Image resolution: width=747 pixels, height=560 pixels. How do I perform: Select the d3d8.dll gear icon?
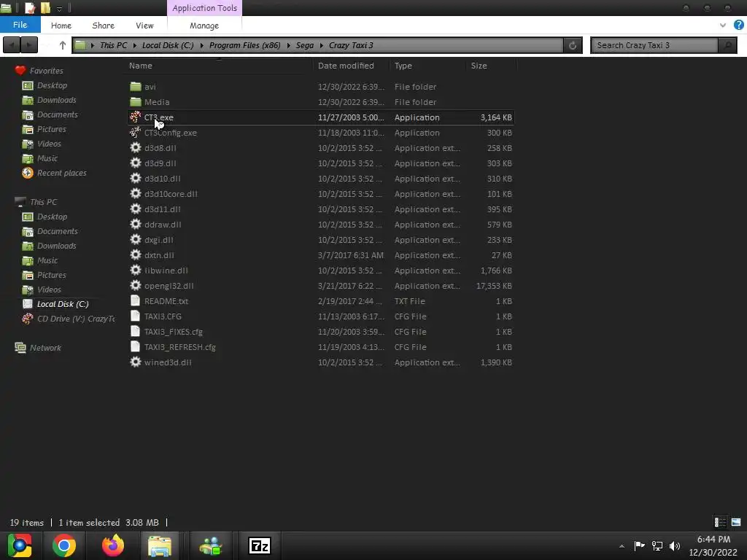pos(136,147)
